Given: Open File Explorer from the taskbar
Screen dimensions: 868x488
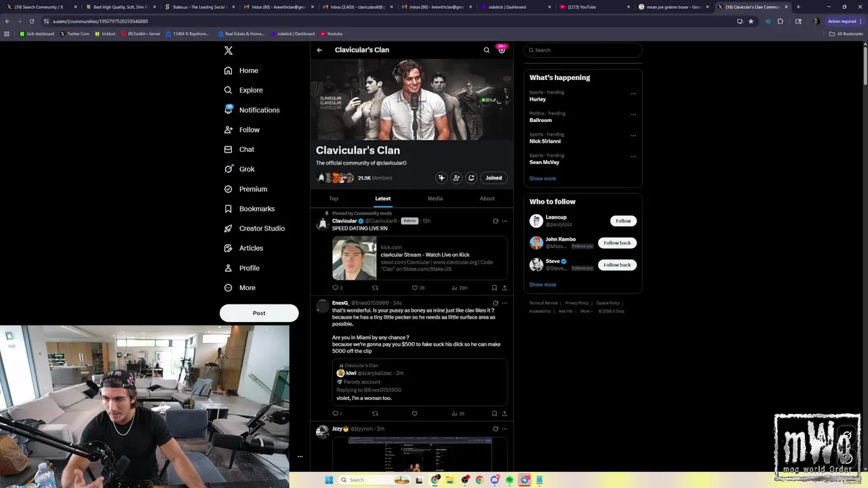Looking at the screenshot, I should click(450, 480).
